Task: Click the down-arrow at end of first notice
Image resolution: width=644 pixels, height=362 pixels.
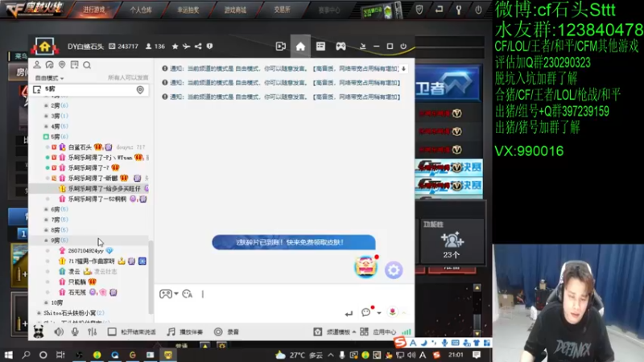Action: (x=404, y=68)
